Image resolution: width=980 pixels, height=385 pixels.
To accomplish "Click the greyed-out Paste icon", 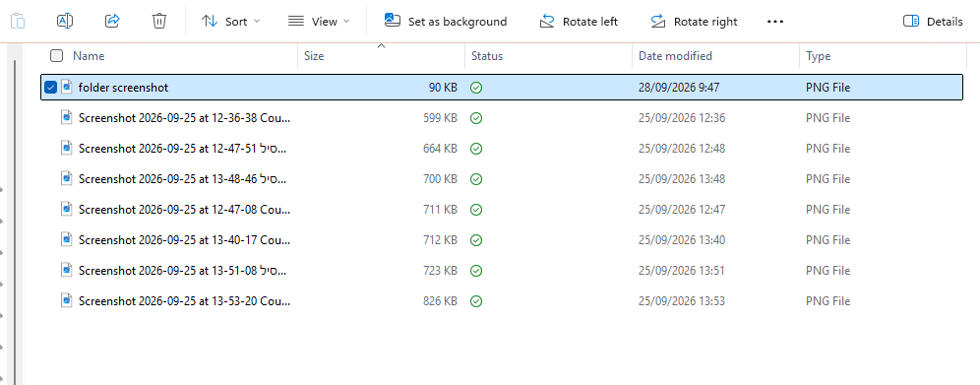I will pyautogui.click(x=18, y=22).
